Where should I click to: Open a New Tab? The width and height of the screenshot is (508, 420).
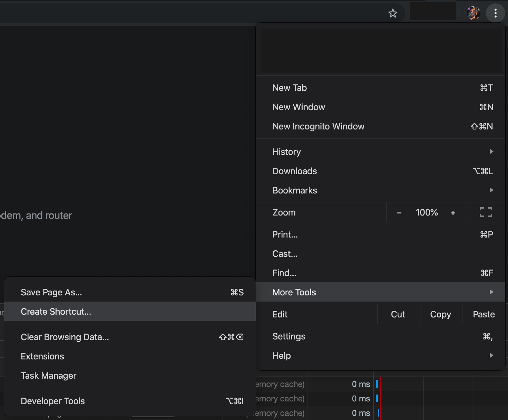coord(380,88)
